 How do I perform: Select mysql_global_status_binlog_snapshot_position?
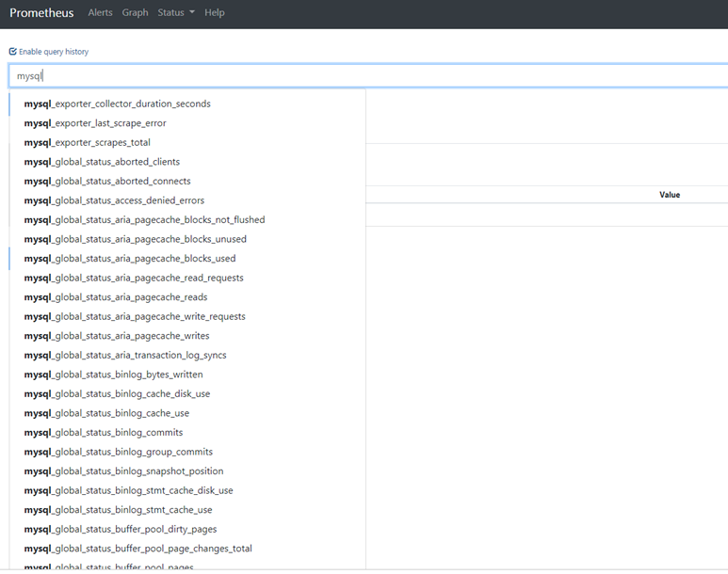(187, 471)
